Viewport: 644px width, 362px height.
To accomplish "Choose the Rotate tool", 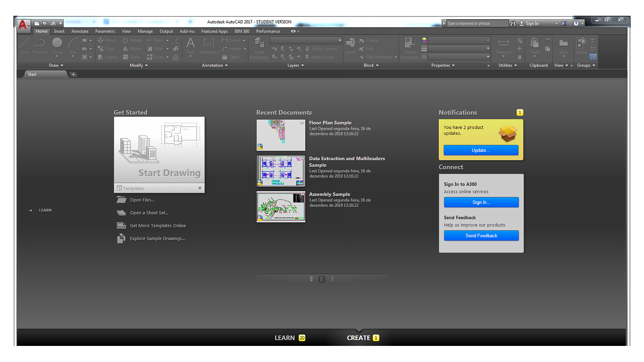I will (x=132, y=40).
